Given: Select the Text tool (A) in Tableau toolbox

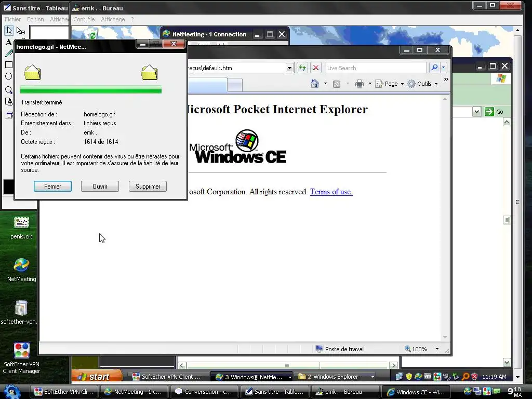Looking at the screenshot, I should (8, 42).
